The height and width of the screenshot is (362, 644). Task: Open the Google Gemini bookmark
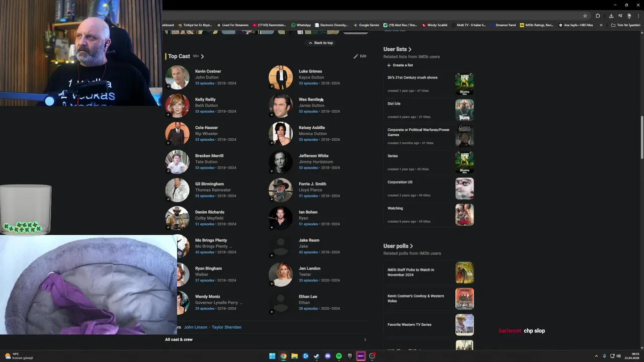pos(366,25)
